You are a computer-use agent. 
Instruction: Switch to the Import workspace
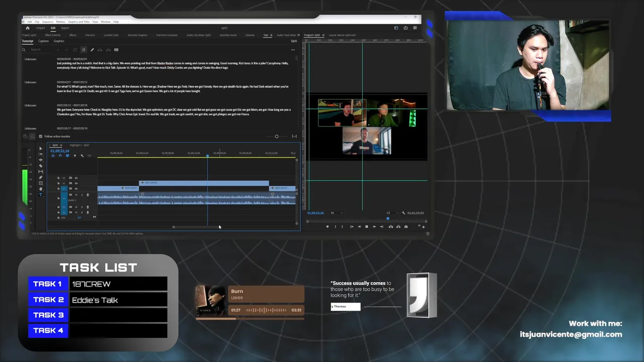point(41,28)
